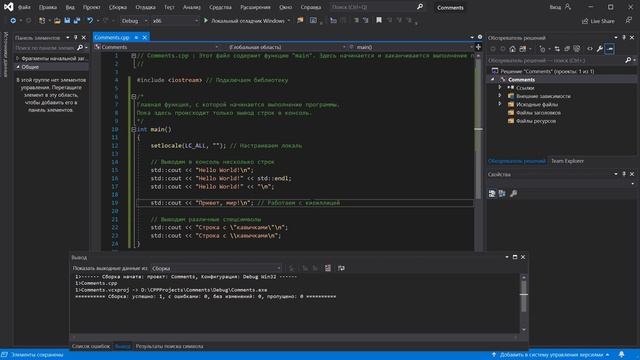Click Categorized icon in Properties panel
This screenshot has width=640, height=360.
click(x=492, y=193)
